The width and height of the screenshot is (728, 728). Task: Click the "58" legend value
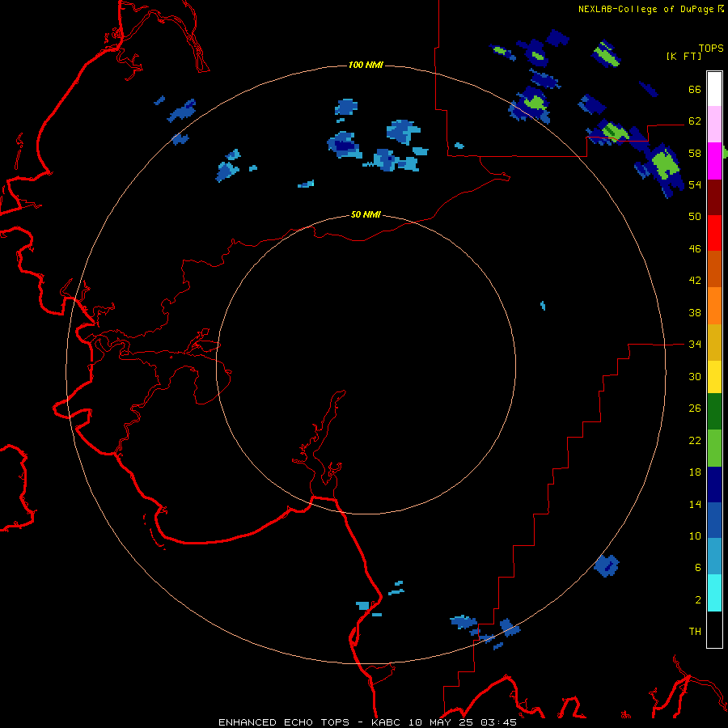[695, 153]
